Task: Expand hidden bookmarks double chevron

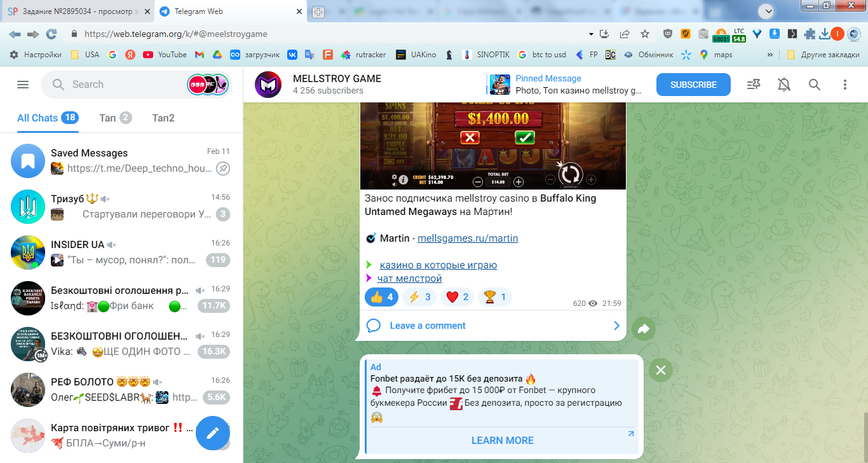Action: 770,55
